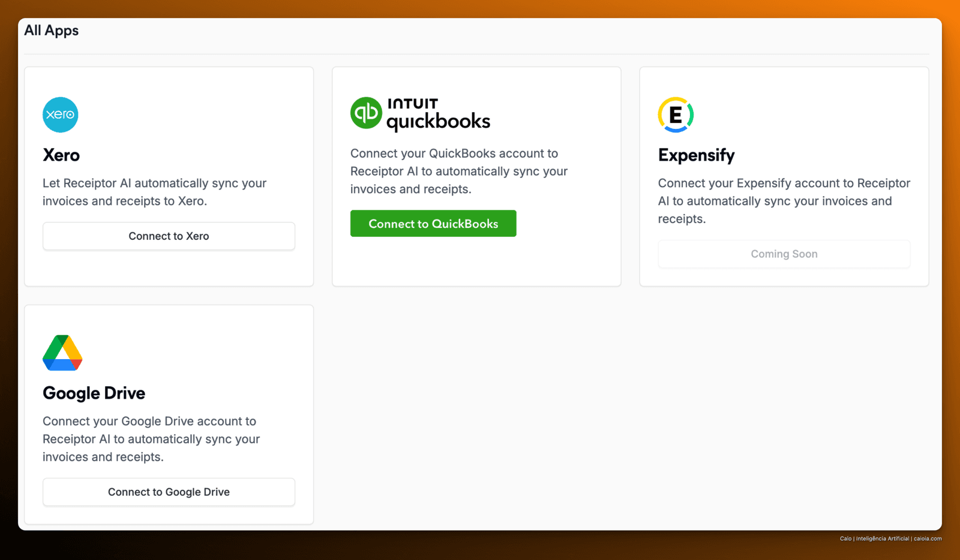Select the Google Drive card title
This screenshot has width=960, height=560.
pyautogui.click(x=94, y=393)
